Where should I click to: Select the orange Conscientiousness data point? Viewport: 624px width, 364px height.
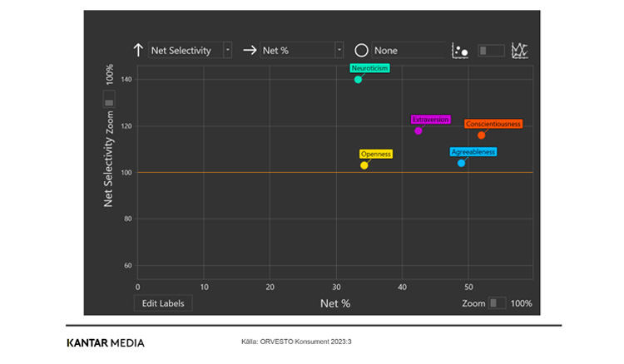coord(481,135)
